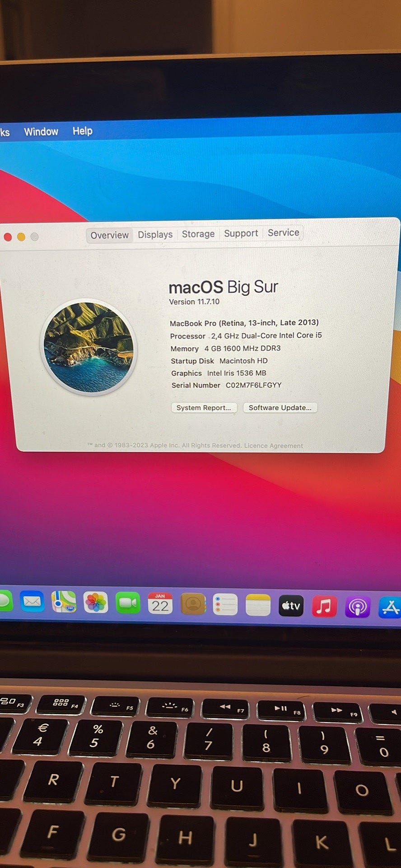The image size is (401, 868).
Task: Switch to the Service tab
Action: click(284, 232)
